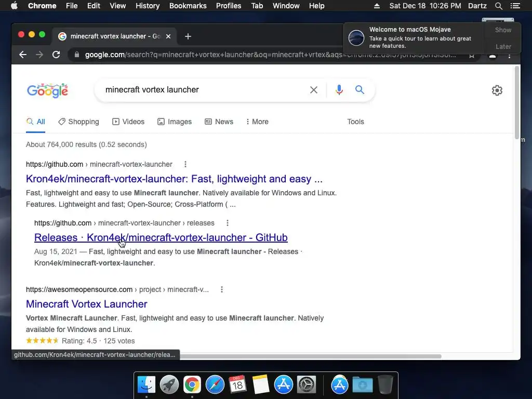Open the Window menu
The image size is (532, 399).
(286, 6)
